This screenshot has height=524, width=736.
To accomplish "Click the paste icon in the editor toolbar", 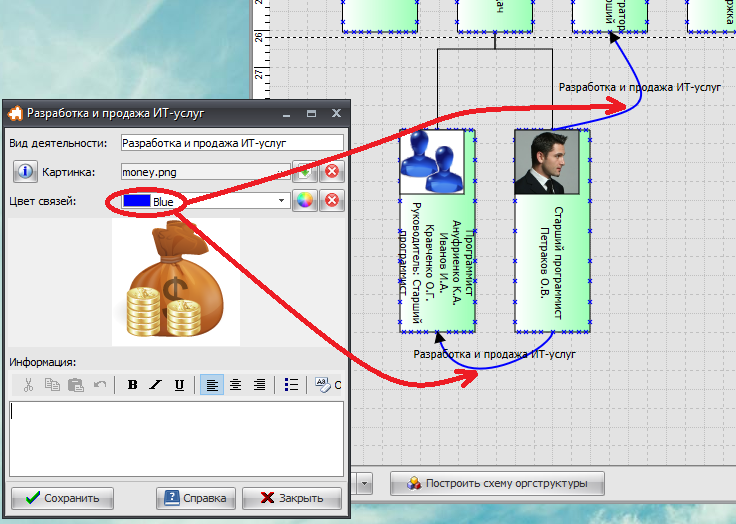I will (76, 385).
